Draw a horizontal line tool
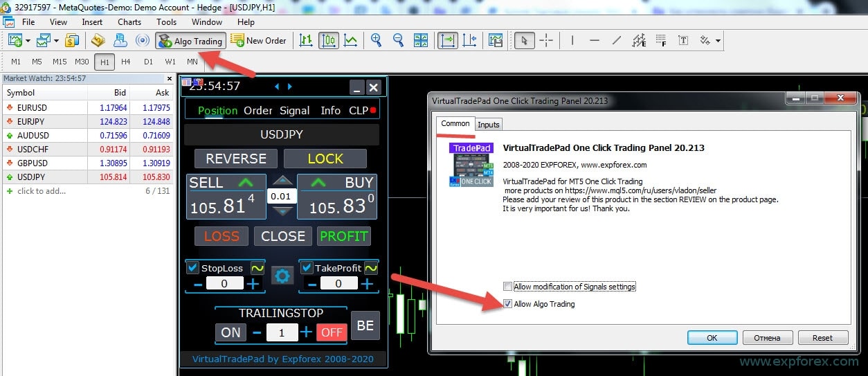 pos(595,41)
